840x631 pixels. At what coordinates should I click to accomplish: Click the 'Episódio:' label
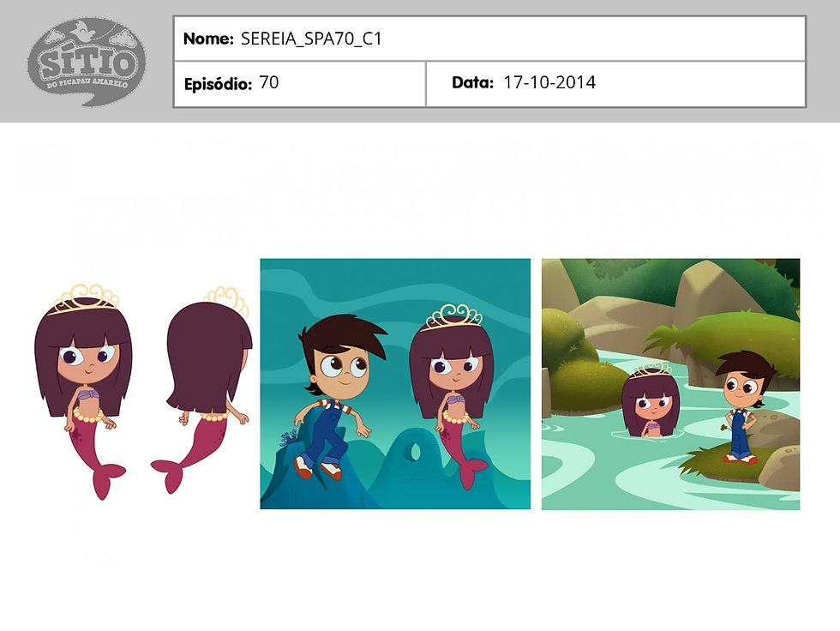pos(218,84)
